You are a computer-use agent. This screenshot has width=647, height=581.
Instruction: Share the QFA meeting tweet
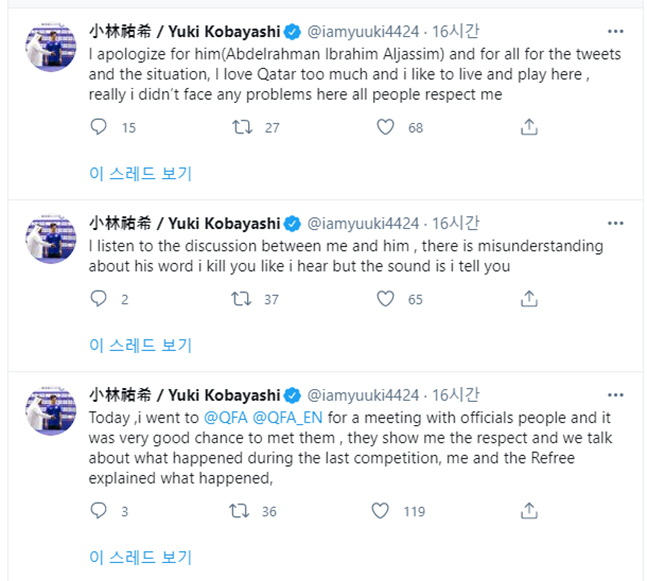point(530,511)
